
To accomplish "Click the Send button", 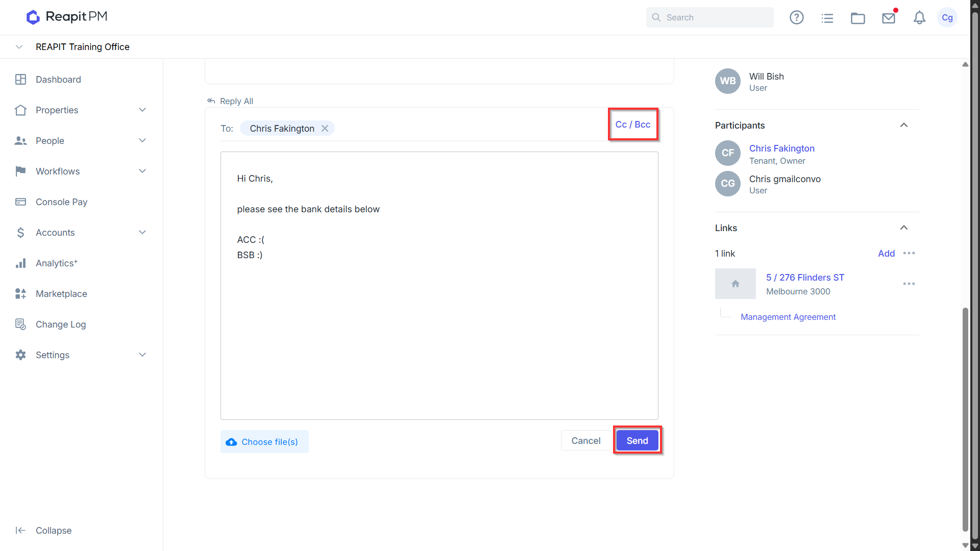I will (x=637, y=441).
